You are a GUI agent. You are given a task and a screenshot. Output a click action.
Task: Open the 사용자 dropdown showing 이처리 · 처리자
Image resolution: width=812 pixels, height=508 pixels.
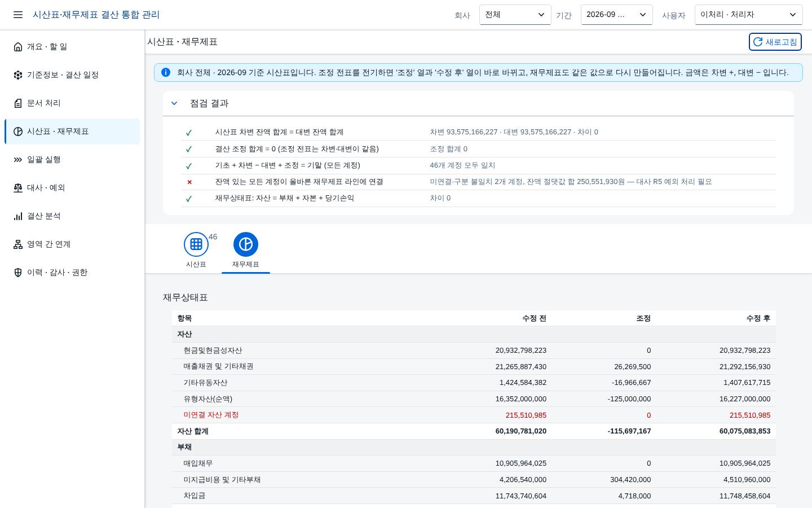tap(749, 15)
